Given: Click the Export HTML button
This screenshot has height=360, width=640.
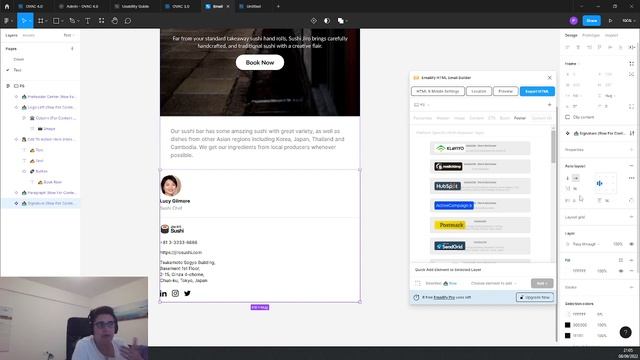Looking at the screenshot, I should click(537, 91).
